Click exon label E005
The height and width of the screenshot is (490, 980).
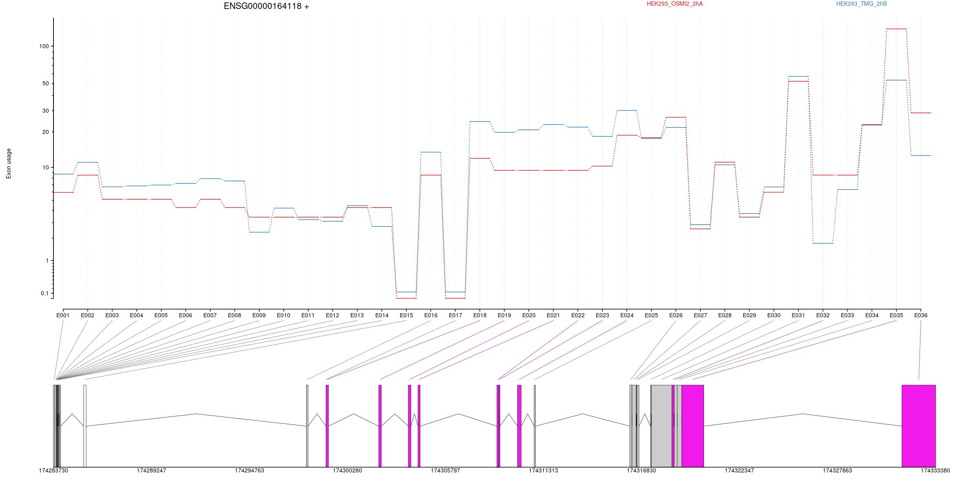click(161, 315)
